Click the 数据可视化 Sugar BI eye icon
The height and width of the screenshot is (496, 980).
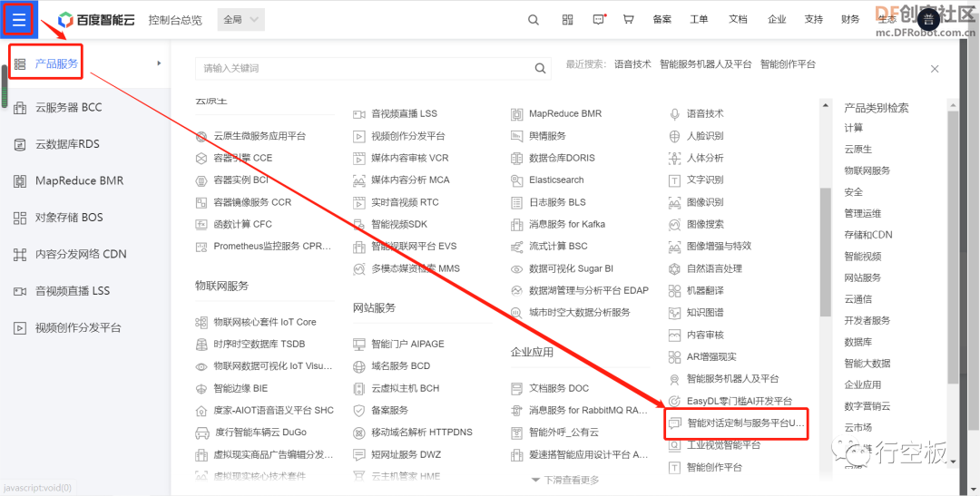(x=516, y=269)
